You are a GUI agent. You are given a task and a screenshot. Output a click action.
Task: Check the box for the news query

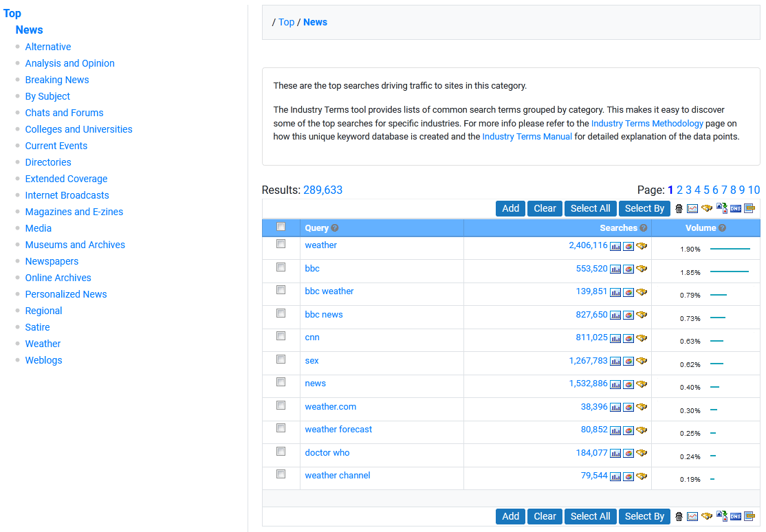(x=281, y=382)
